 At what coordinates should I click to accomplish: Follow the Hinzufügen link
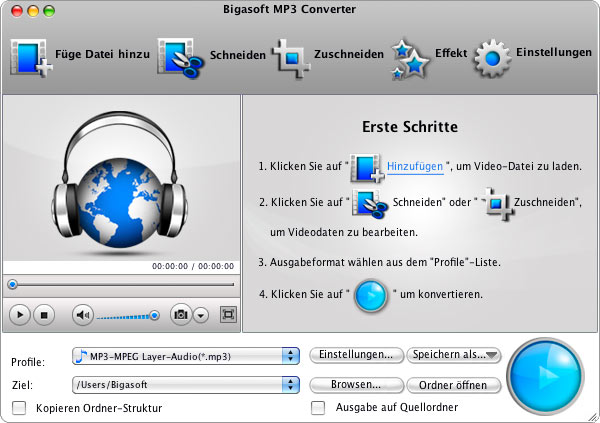[x=415, y=167]
